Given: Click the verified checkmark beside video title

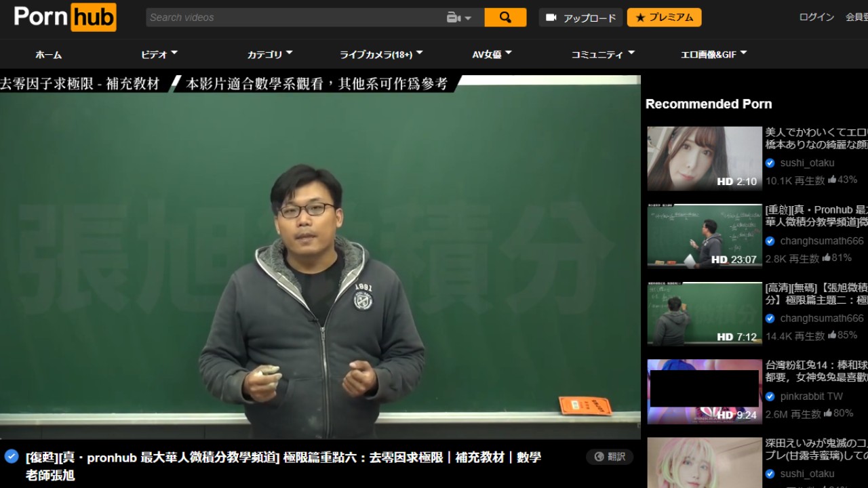Looking at the screenshot, I should point(12,456).
